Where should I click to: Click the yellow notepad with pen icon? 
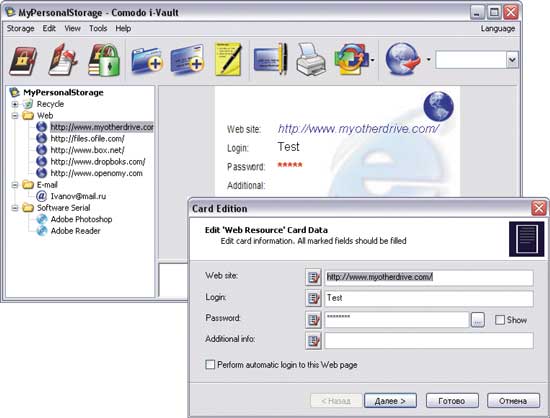click(x=228, y=59)
